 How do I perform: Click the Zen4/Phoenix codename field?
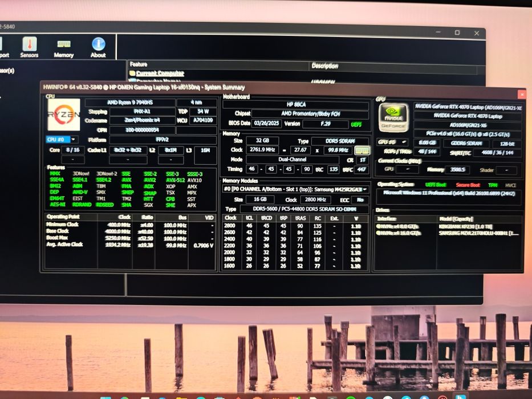tap(143, 120)
